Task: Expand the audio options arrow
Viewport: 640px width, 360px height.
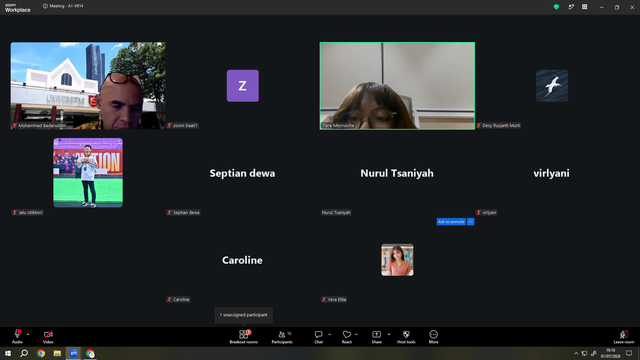Action: coord(28,334)
